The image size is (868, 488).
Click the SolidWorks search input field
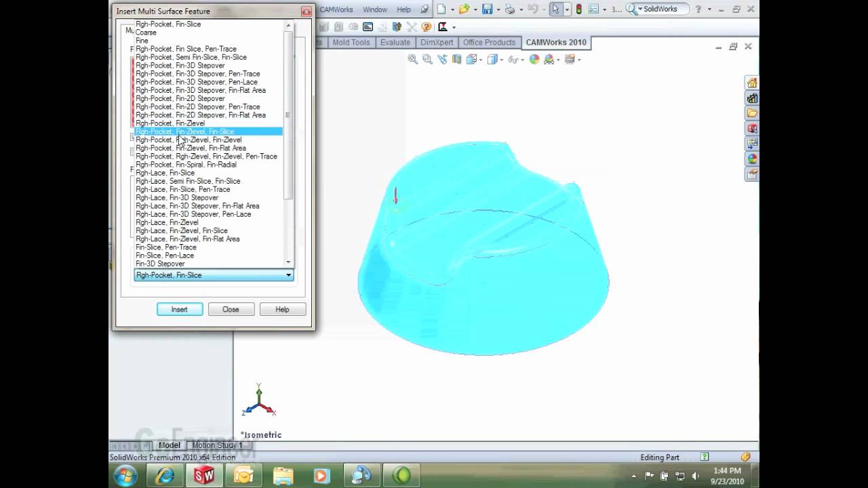coord(665,9)
